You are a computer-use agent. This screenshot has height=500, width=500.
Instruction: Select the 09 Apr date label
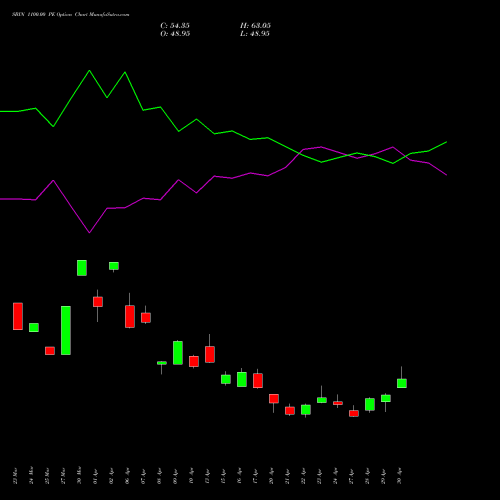(175, 476)
